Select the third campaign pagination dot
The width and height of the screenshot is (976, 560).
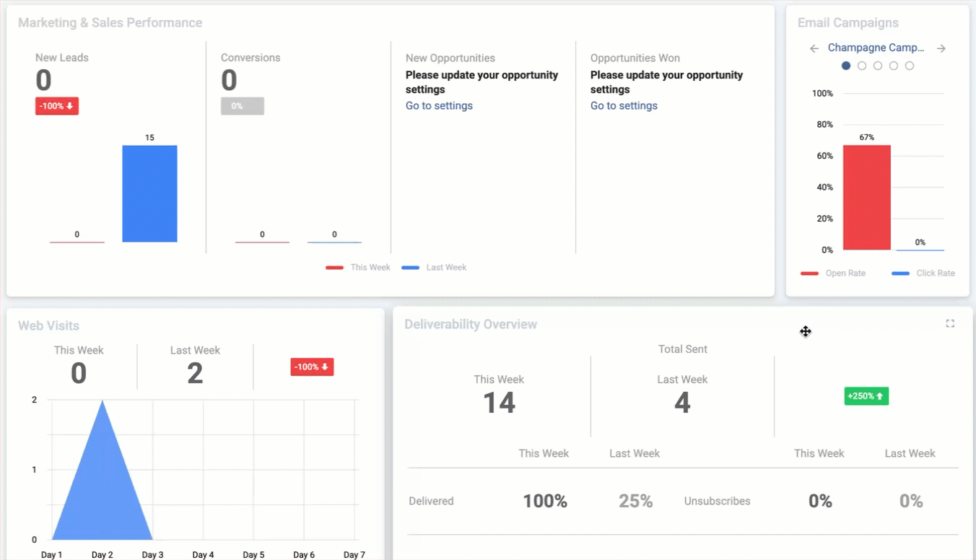coord(878,66)
